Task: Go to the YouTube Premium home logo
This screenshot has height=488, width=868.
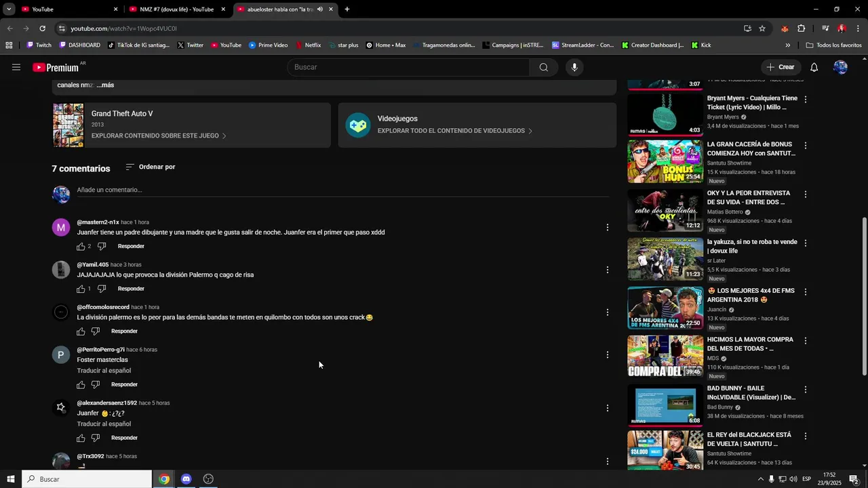Action: coord(56,67)
